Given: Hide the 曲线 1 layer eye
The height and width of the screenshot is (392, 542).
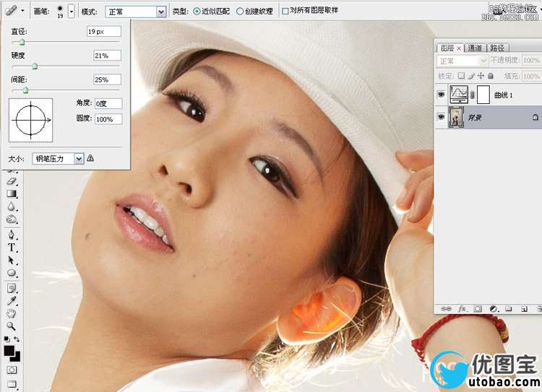Looking at the screenshot, I should [441, 95].
